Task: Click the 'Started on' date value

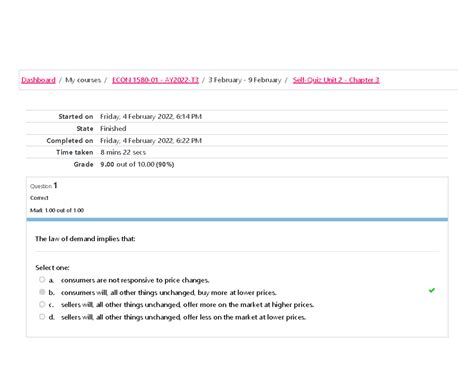Action: pyautogui.click(x=151, y=117)
